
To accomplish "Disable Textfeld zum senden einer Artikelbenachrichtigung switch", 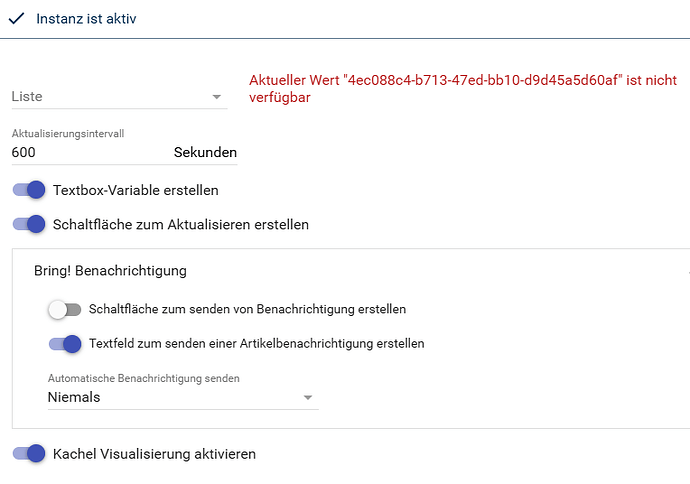I will [65, 344].
